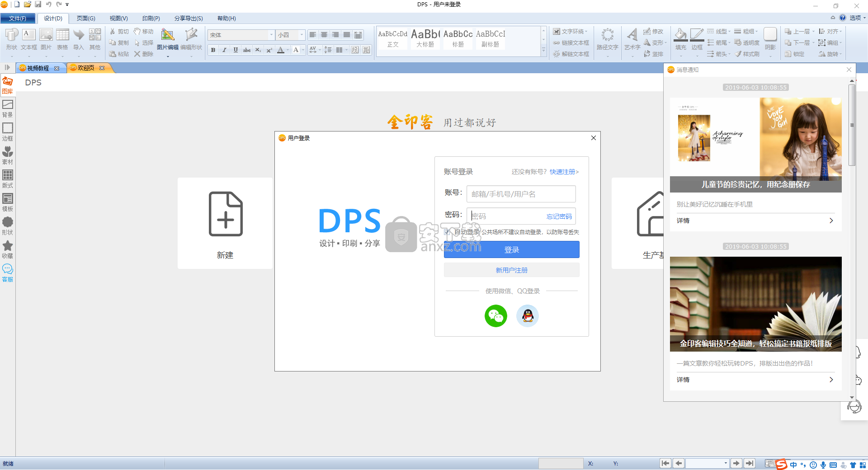
Task: Open the page number dropdown in status bar
Action: tap(726, 463)
